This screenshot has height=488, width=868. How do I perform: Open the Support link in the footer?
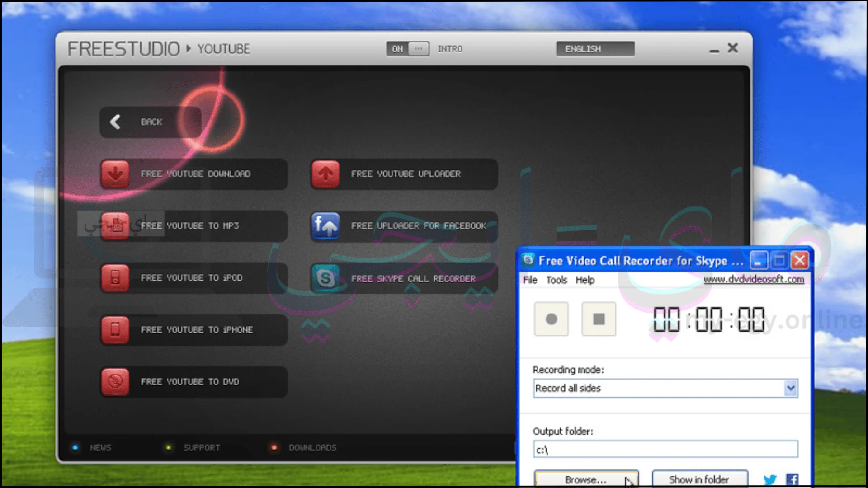(x=202, y=448)
